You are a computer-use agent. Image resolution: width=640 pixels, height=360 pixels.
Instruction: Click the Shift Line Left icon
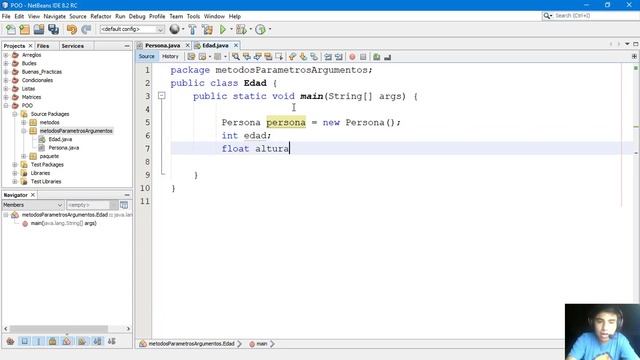[328, 57]
